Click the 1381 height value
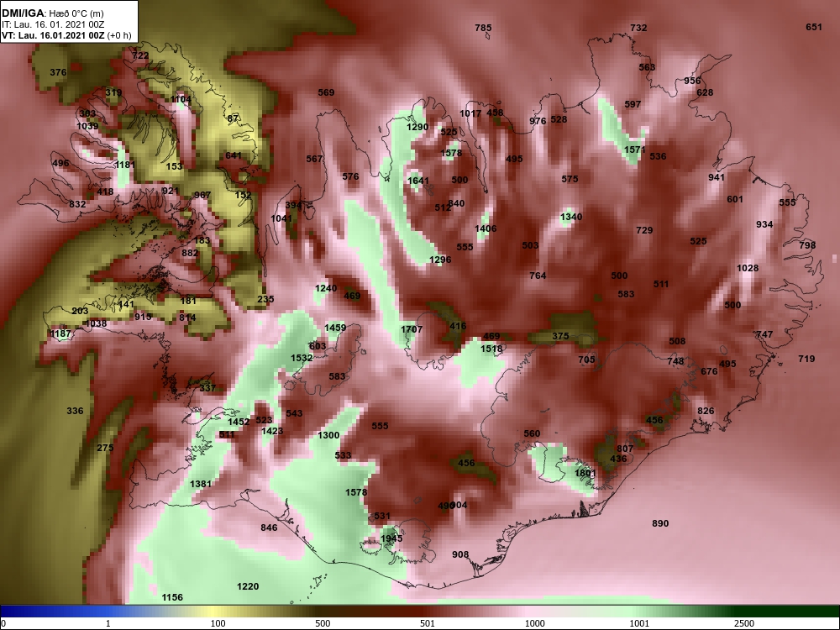 201,484
